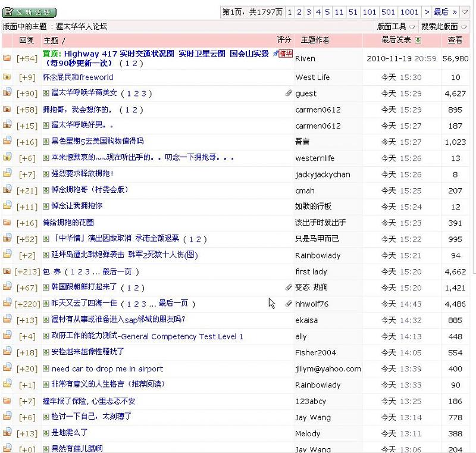Viewport: 476px width, 453px height.
Task: Click the green arrow icon before need car to drop me in airport
Action: [x=46, y=369]
